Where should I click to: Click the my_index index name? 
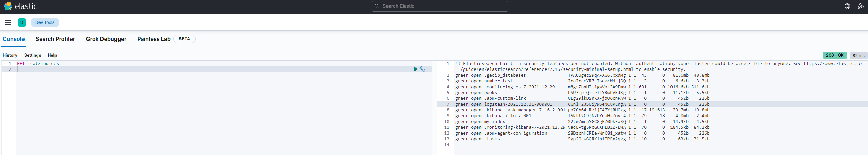494,121
